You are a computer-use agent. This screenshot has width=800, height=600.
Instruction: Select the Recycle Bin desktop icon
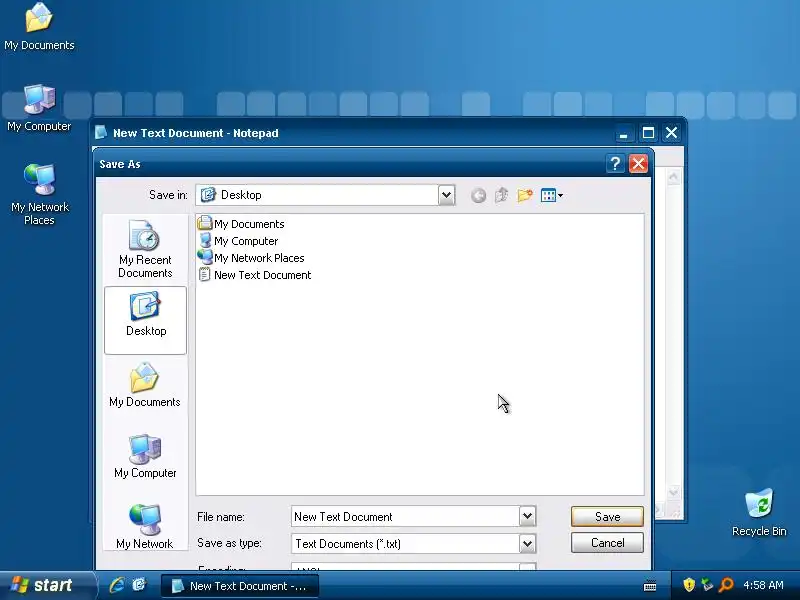[759, 512]
